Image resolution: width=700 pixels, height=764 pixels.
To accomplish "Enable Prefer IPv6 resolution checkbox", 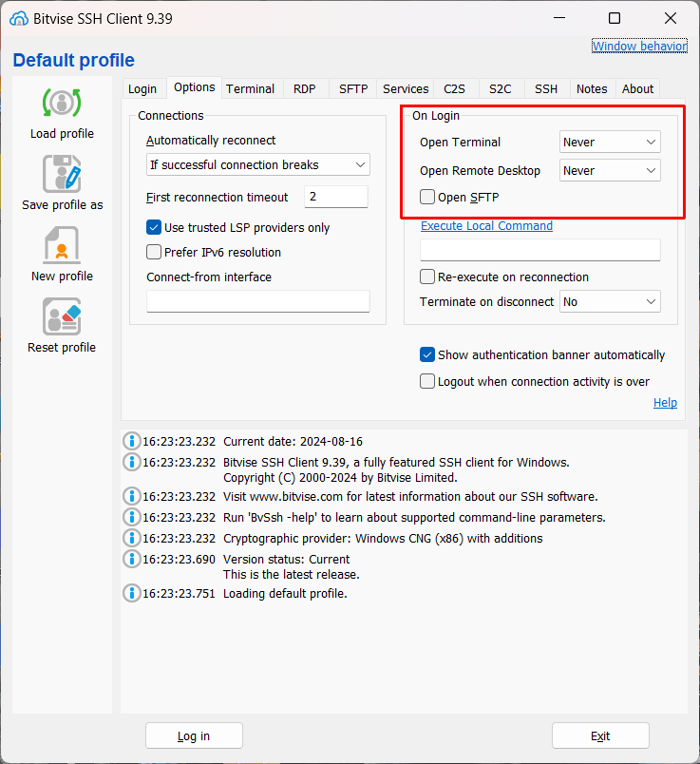I will (x=154, y=252).
